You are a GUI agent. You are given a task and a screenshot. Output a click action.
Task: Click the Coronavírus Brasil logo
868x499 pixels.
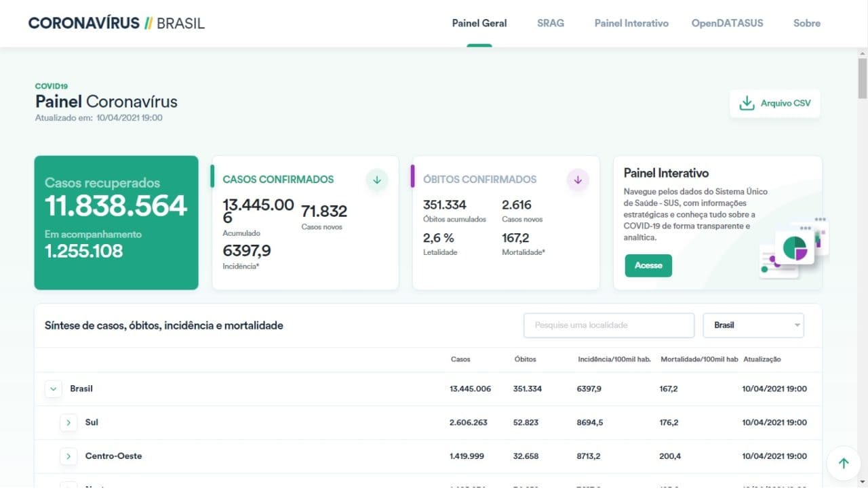(x=116, y=23)
